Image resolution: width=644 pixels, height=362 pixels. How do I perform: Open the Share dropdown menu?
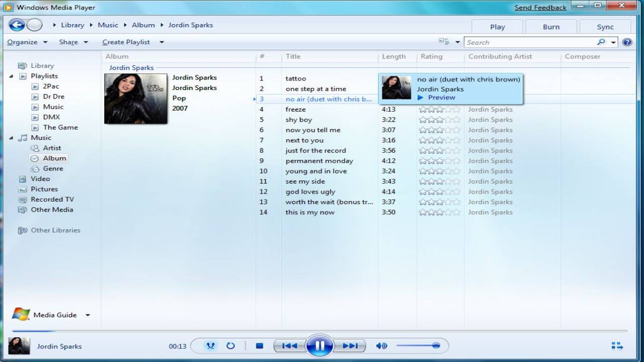73,42
